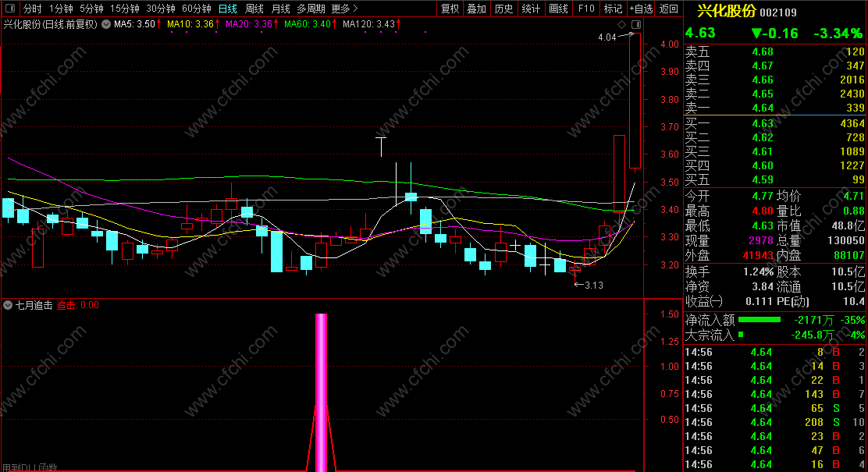868x472 pixels.
Task: Switch to 分时 intraday tab
Action: [33, 9]
